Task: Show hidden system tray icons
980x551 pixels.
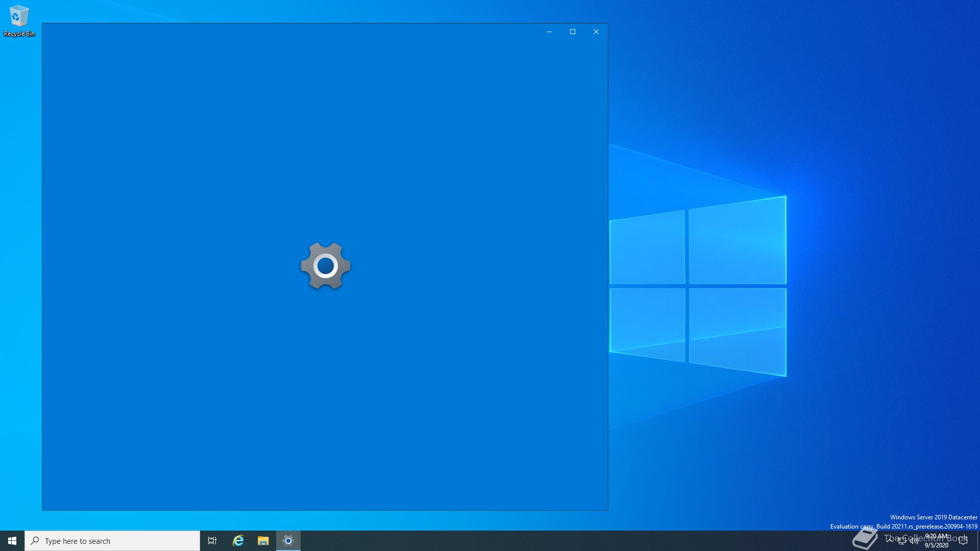Action: point(890,541)
